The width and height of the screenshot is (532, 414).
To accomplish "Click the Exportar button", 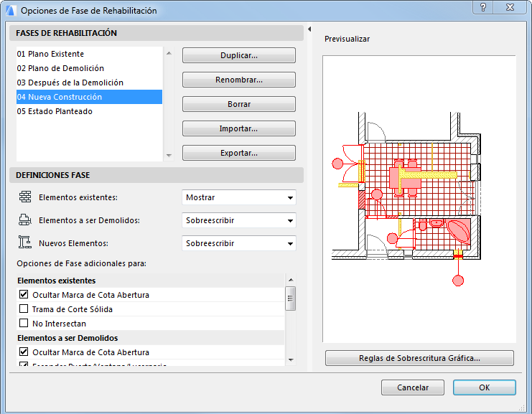I will click(239, 153).
